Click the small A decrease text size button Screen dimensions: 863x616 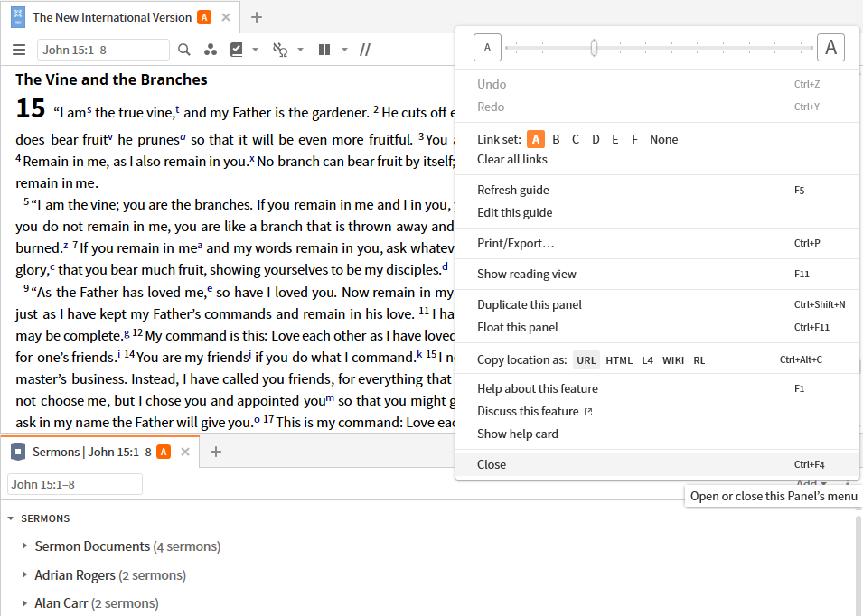tap(487, 47)
